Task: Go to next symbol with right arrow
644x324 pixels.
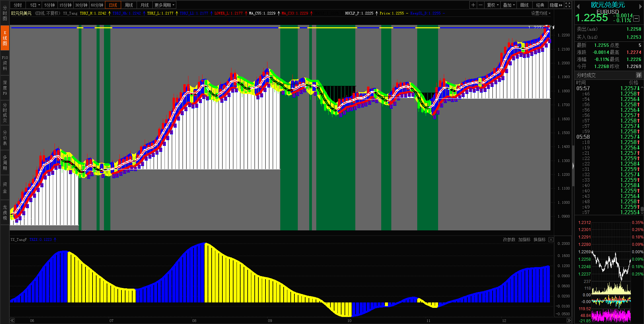Action: point(640,6)
